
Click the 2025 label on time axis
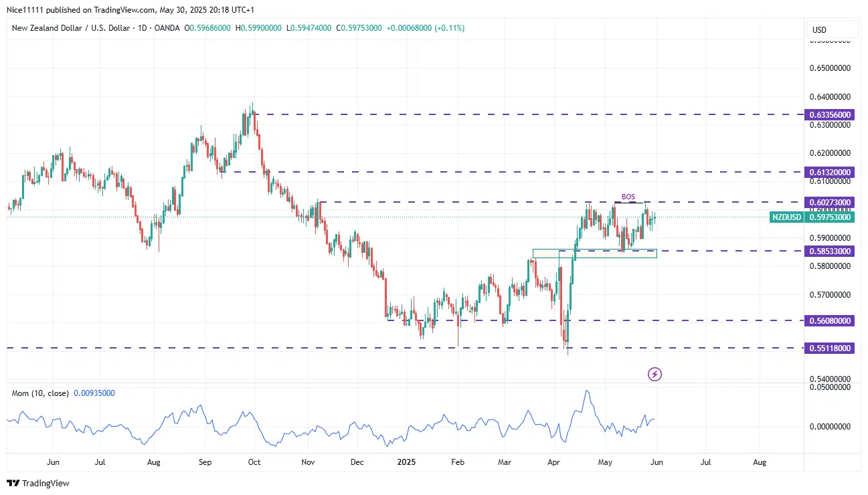tap(407, 462)
